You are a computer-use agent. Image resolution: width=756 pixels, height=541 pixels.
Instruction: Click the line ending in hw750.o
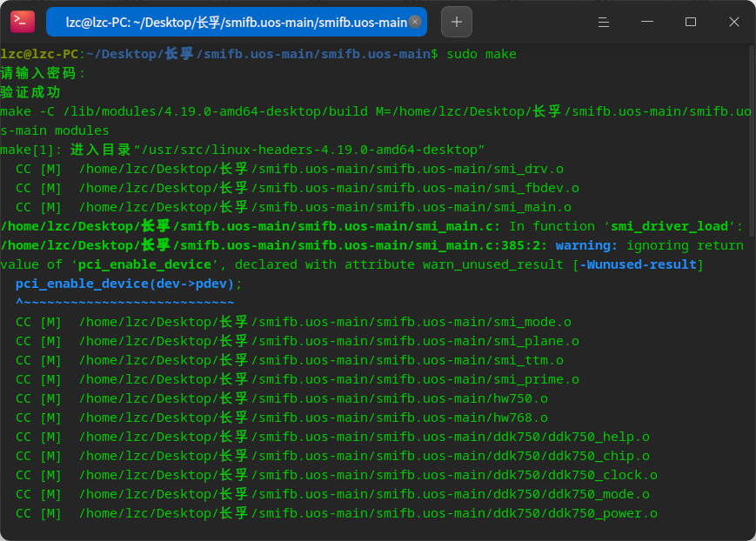pyautogui.click(x=282, y=398)
